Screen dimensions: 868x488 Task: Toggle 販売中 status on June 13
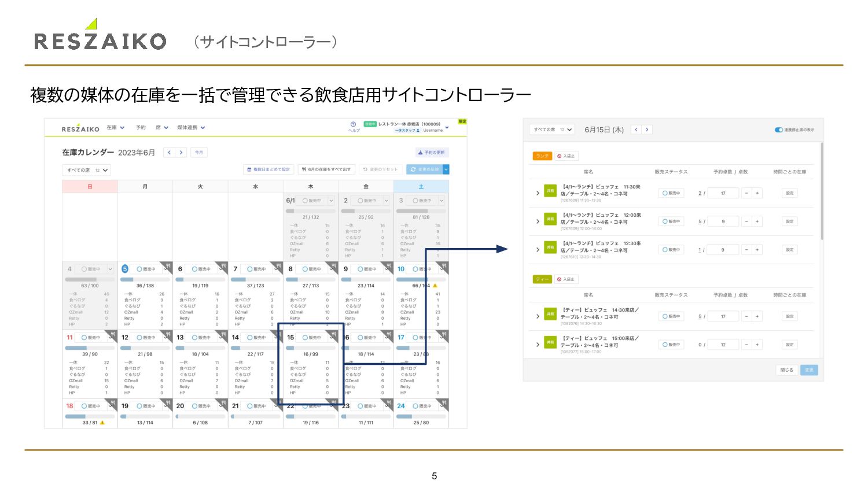coord(201,337)
